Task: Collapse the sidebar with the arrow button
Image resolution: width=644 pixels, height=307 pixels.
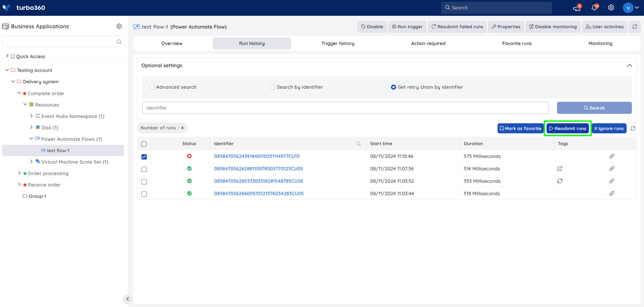Action: (x=128, y=299)
